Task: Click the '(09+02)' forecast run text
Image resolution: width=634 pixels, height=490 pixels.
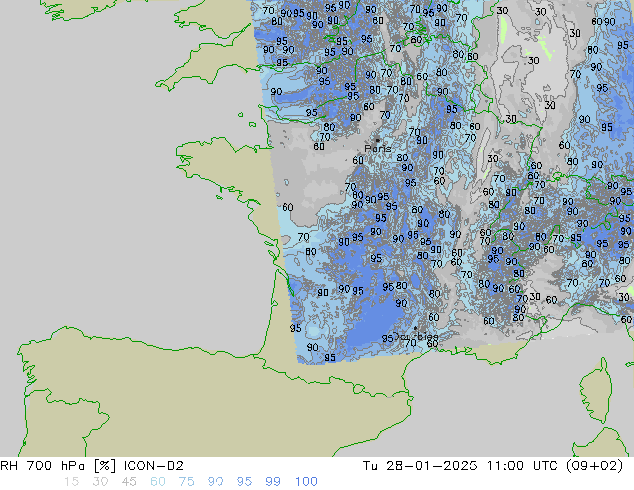Action: click(594, 466)
